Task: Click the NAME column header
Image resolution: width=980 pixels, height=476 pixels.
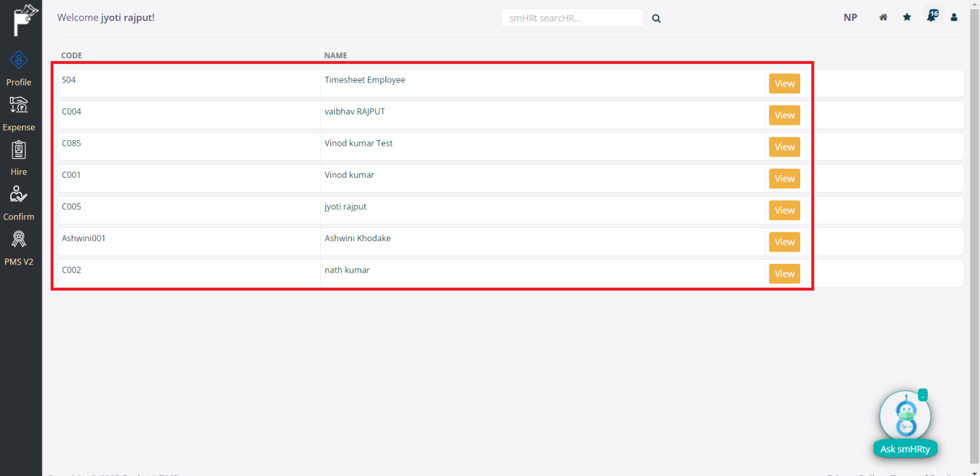Action: coord(336,55)
